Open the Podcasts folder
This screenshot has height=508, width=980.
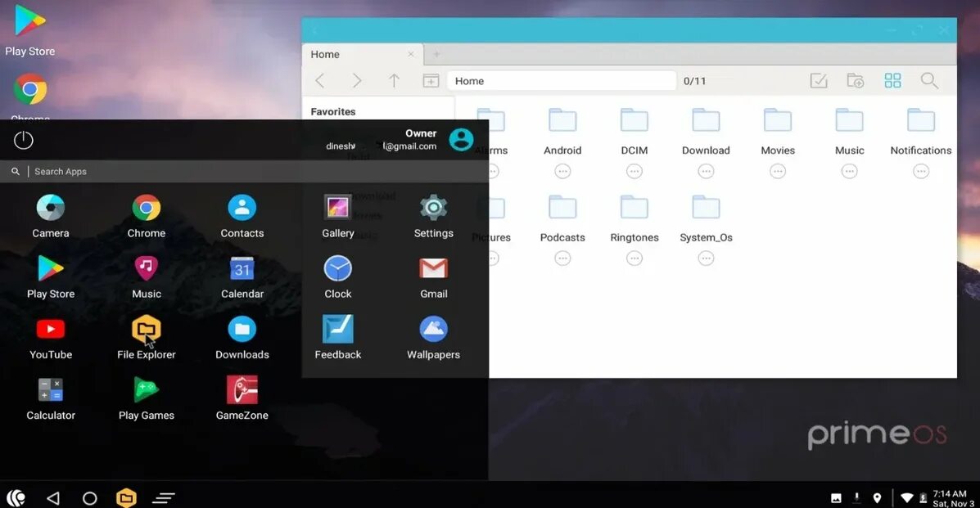[562, 218]
